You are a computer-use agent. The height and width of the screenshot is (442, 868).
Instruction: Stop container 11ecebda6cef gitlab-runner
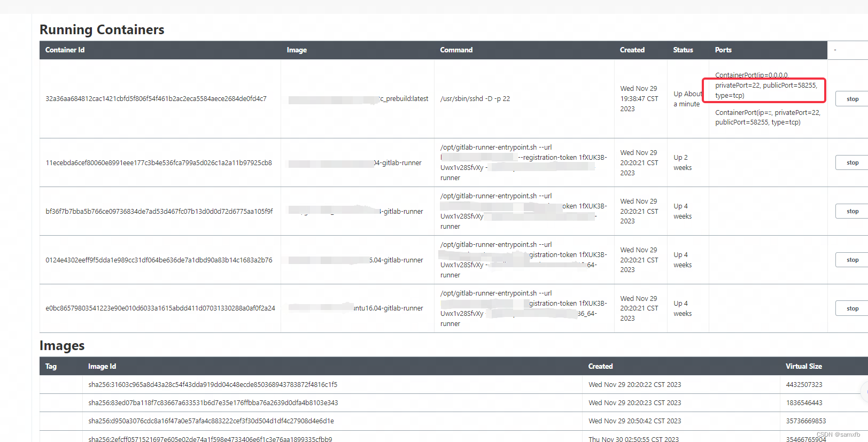coord(852,162)
